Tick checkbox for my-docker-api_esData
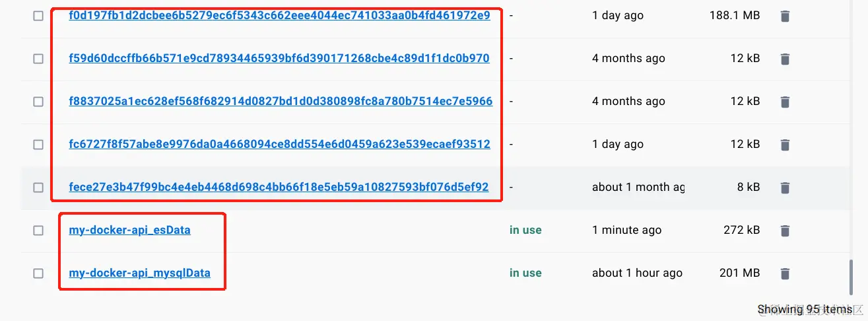Screen dimensions: 868x321 click(38, 231)
